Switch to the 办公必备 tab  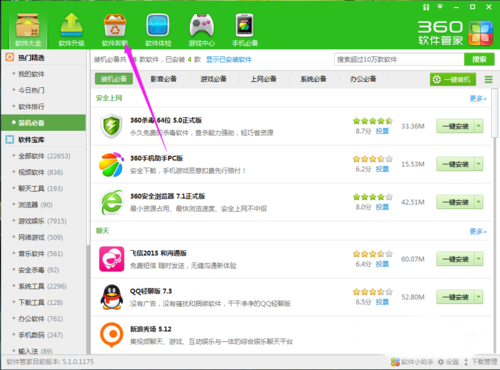click(x=363, y=79)
